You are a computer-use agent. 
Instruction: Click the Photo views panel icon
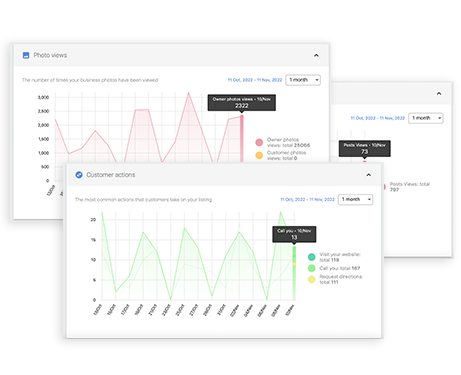pyautogui.click(x=26, y=55)
